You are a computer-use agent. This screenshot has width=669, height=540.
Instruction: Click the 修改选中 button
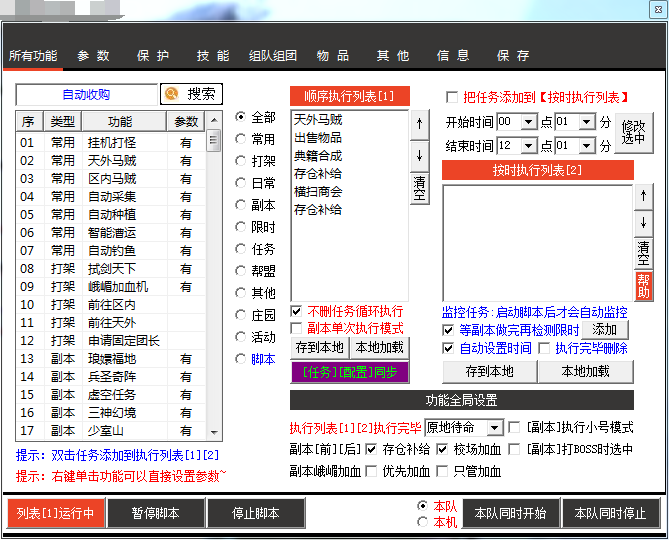(634, 133)
